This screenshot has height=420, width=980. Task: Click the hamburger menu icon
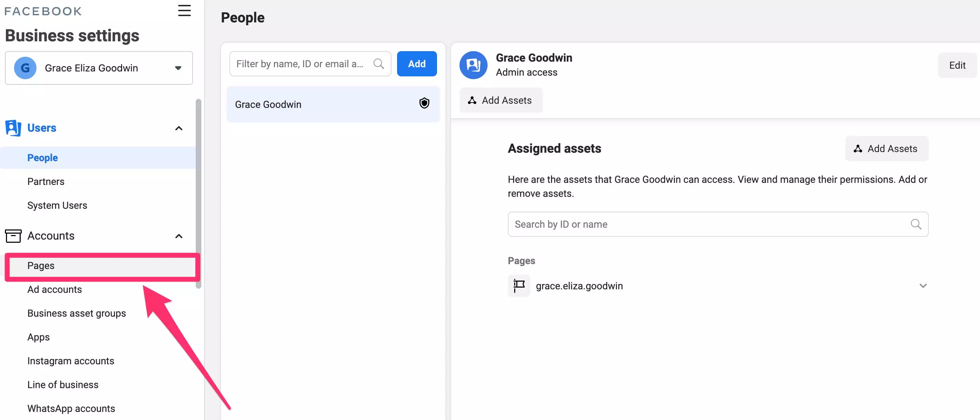pos(184,11)
